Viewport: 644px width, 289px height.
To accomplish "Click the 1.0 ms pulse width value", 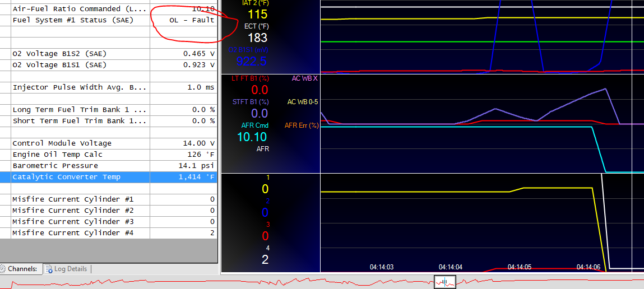I will 201,87.
